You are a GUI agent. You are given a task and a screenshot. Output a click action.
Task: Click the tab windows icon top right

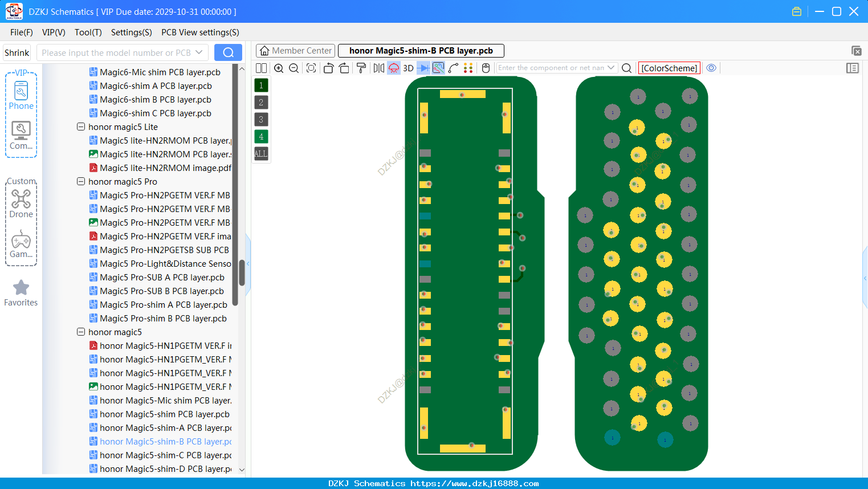coord(856,51)
